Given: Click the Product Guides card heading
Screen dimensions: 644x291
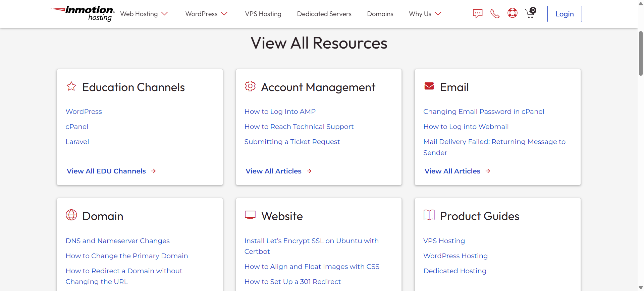Looking at the screenshot, I should click(x=479, y=216).
